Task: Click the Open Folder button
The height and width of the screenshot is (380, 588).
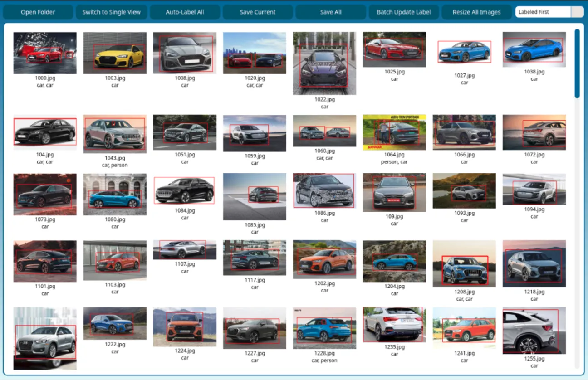Action: point(38,12)
